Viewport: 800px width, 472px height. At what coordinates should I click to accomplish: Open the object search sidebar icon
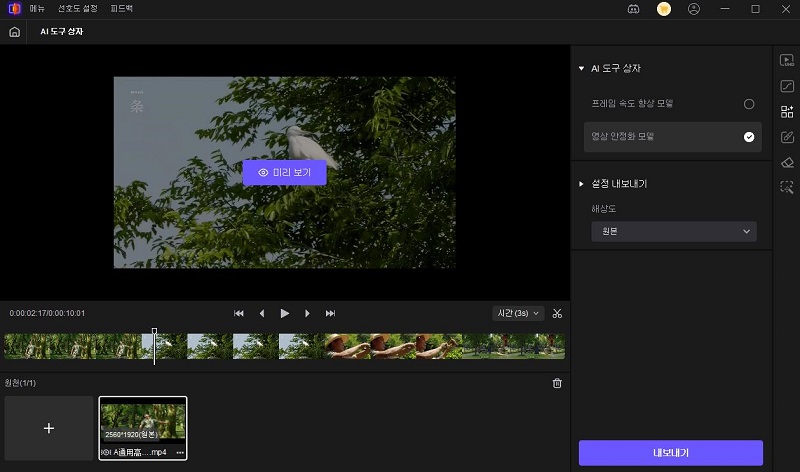click(787, 187)
